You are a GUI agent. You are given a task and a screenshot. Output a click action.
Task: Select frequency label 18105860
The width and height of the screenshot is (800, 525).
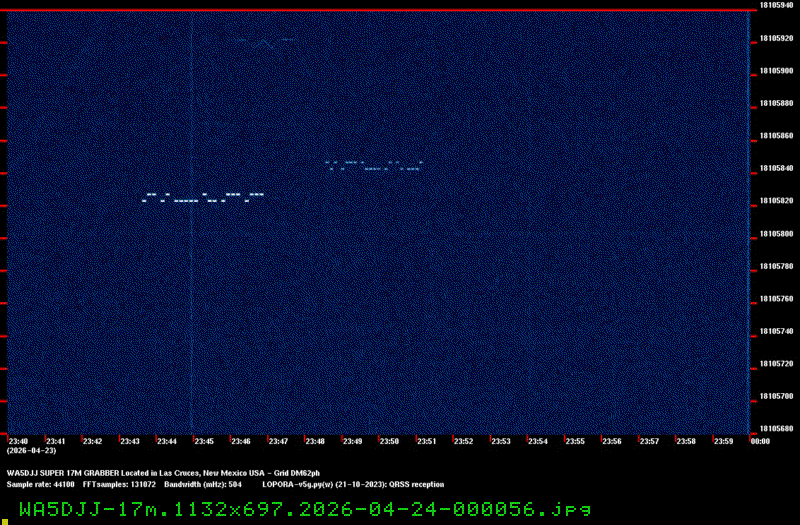[x=777, y=136]
